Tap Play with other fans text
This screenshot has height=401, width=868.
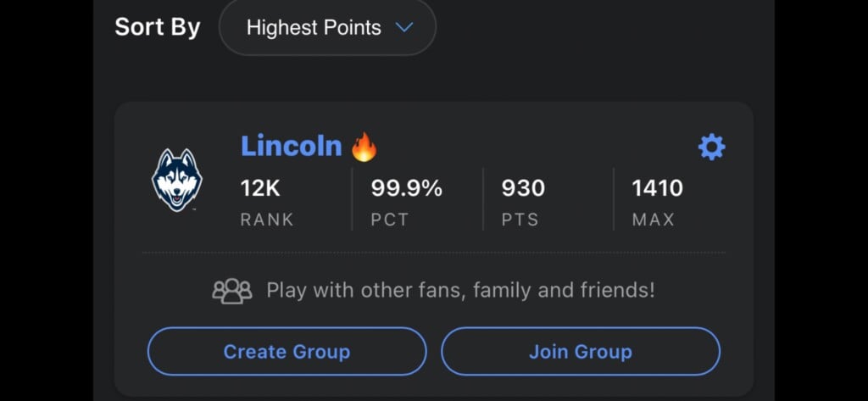(x=460, y=290)
